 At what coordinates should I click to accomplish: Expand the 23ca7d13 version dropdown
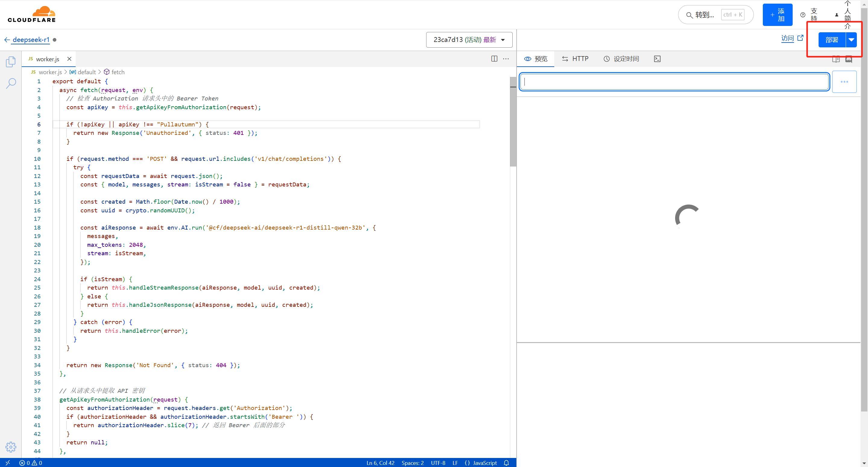[469, 40]
